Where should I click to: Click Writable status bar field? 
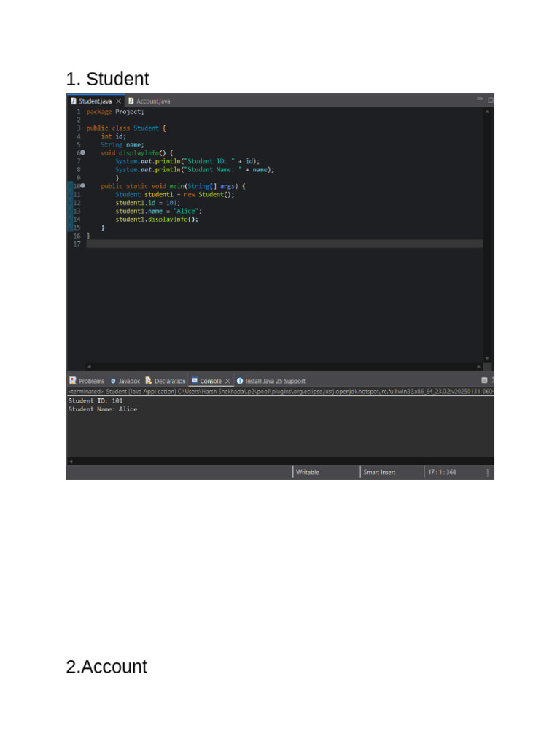(308, 473)
